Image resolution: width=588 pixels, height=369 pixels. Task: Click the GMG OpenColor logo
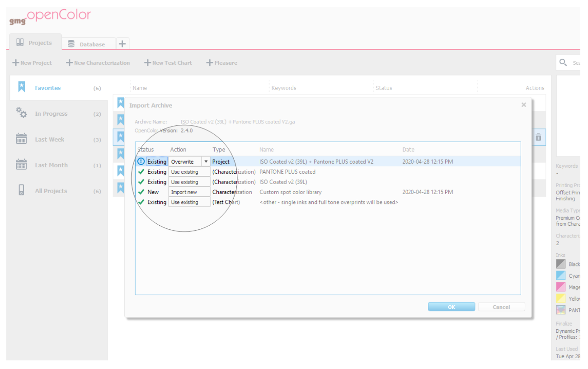[50, 18]
